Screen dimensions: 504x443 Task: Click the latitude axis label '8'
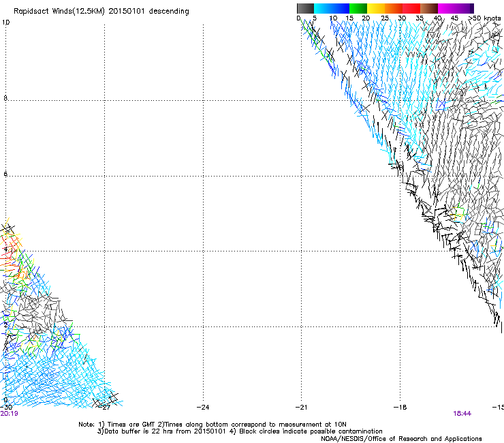pyautogui.click(x=5, y=98)
